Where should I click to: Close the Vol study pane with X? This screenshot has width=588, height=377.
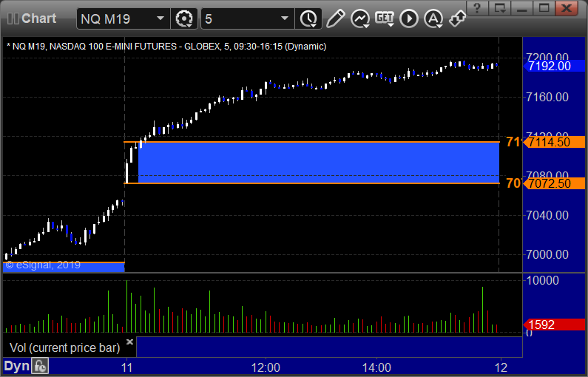point(129,342)
